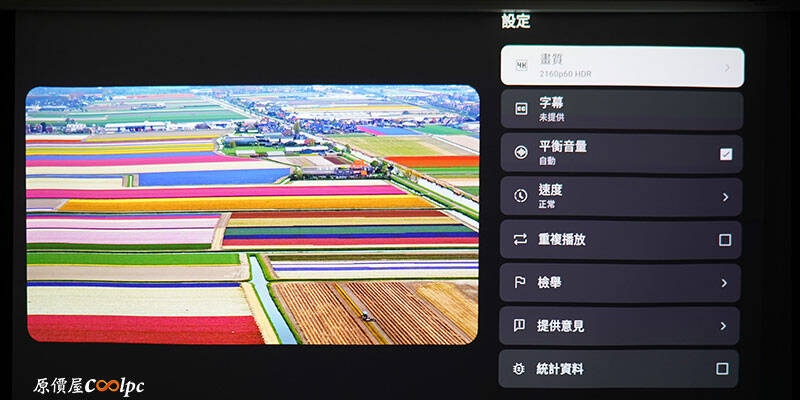Open the 速度 playback speed row
The image size is (800, 400).
621,196
